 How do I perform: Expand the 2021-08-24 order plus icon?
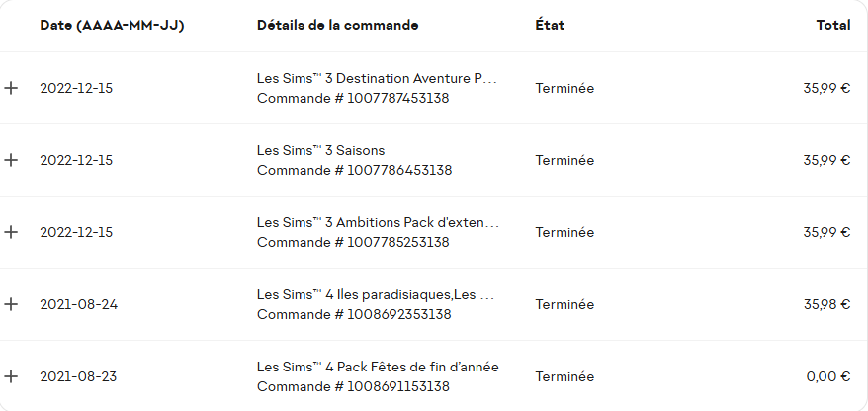(12, 304)
